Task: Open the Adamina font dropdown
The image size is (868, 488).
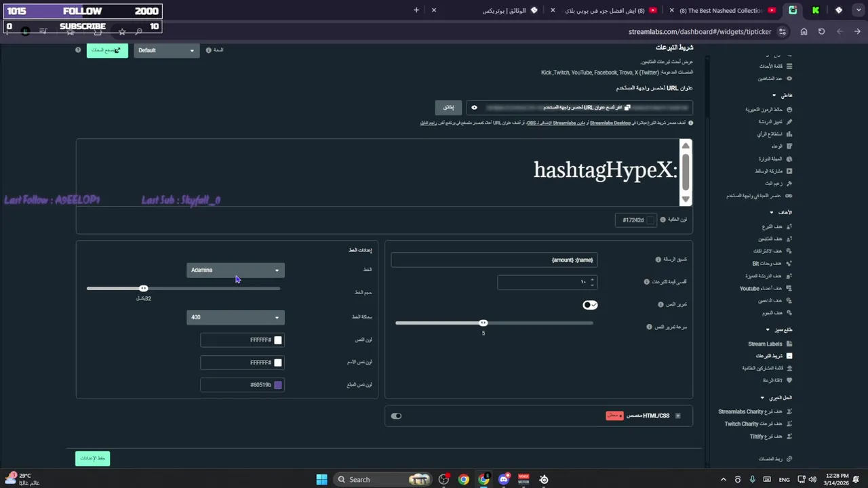Action: tap(235, 270)
